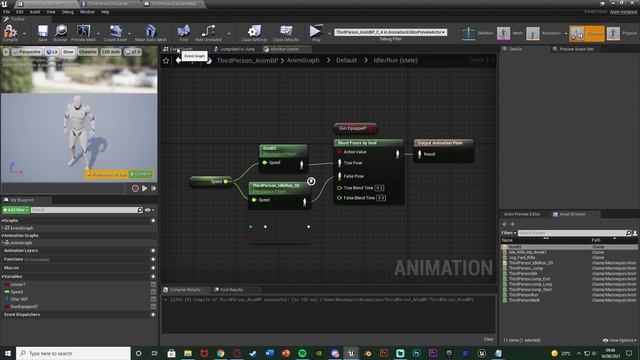Switch to Blueprint editor mode
Screen dimensions: 640x360
pyautogui.click(x=587, y=33)
